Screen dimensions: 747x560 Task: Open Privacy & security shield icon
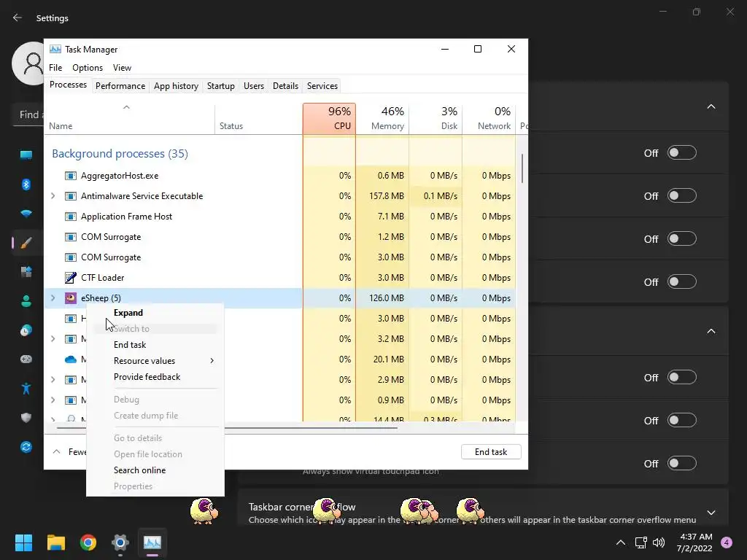tap(26, 418)
